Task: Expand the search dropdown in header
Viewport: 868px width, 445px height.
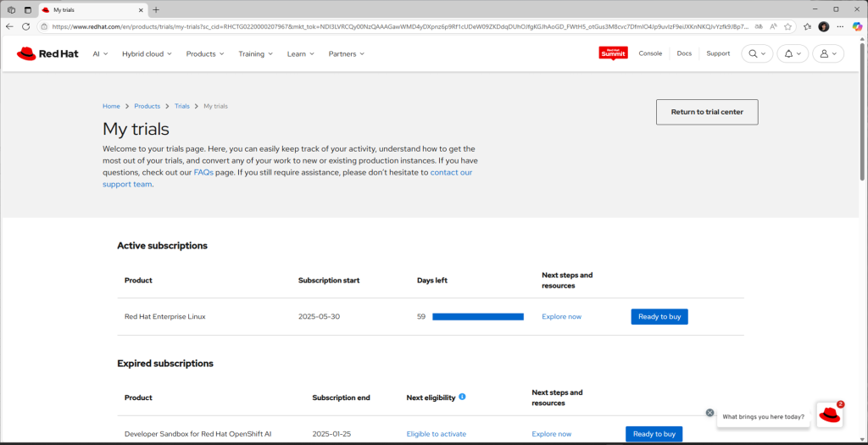Action: tap(756, 53)
